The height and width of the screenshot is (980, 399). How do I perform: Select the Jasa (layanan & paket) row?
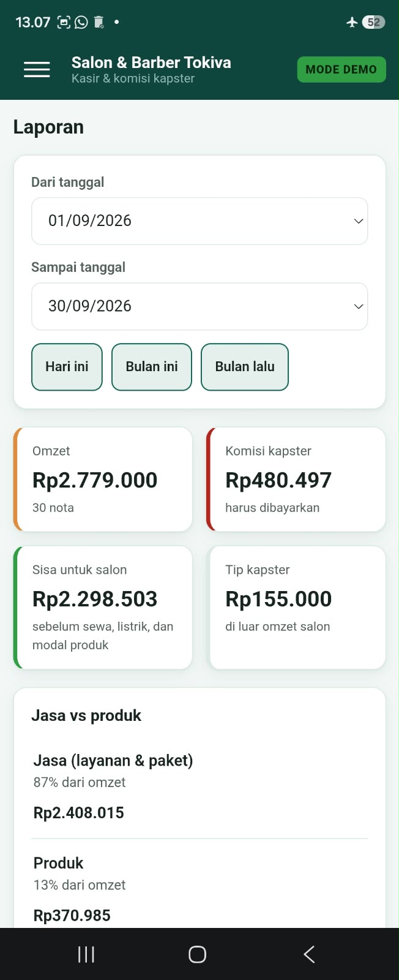[x=199, y=787]
